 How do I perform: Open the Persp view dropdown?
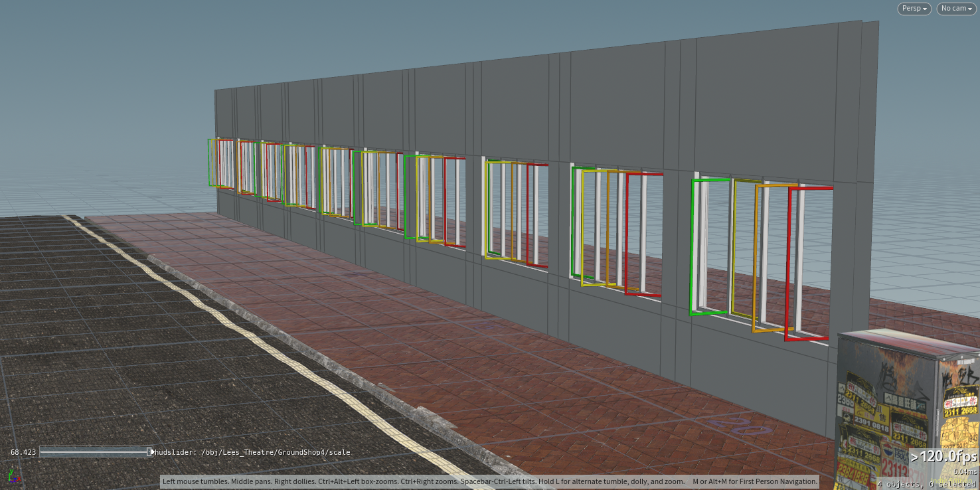click(x=914, y=9)
